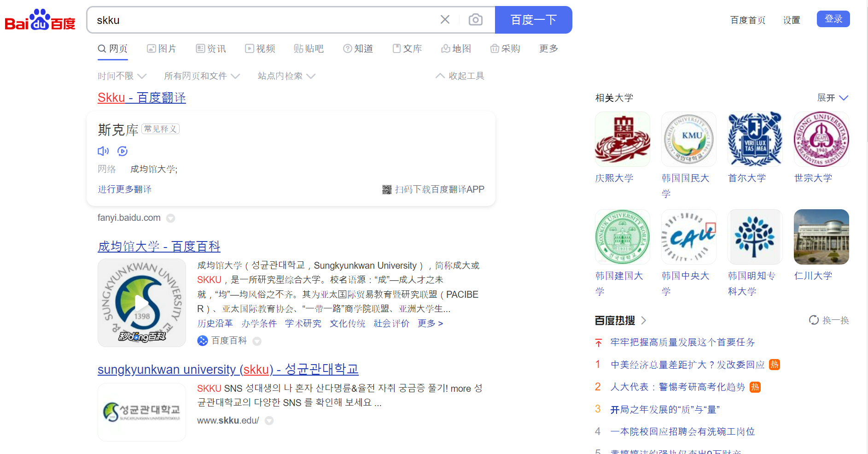Open 百度热搜 heading arrow
This screenshot has height=454, width=868.
pyautogui.click(x=644, y=320)
